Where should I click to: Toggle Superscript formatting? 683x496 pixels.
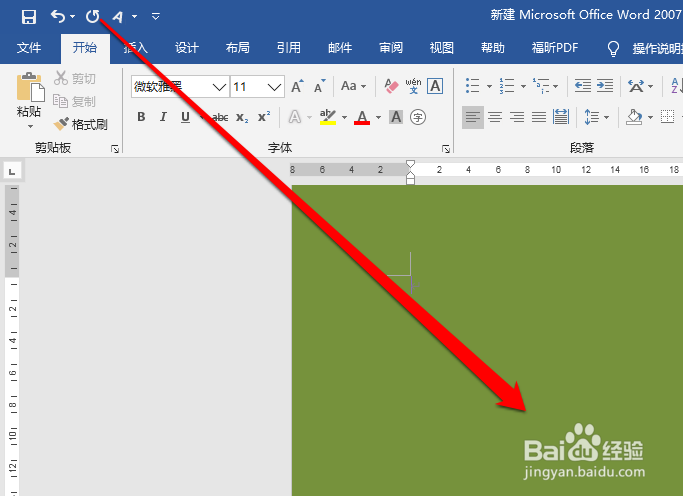click(x=264, y=116)
